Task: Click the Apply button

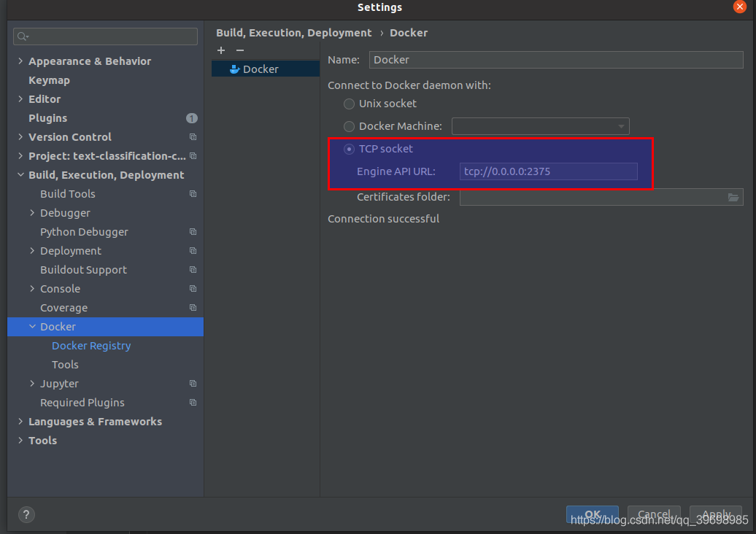Action: 715,514
